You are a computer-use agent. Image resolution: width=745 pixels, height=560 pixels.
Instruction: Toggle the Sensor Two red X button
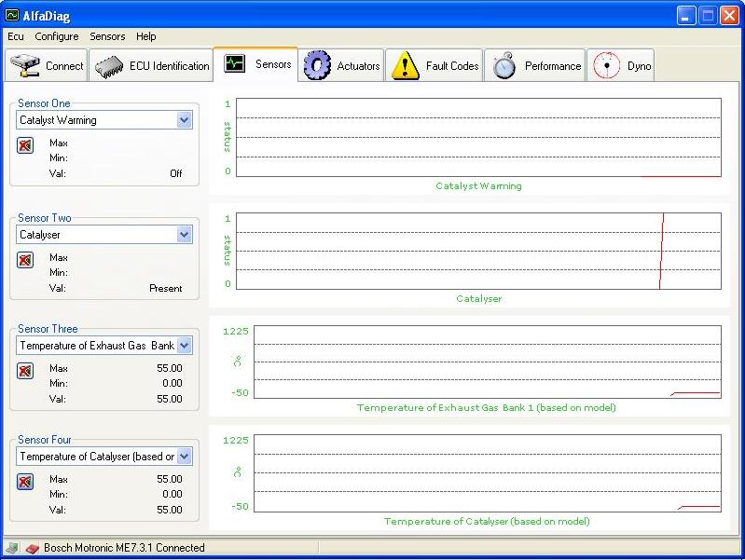[25, 260]
